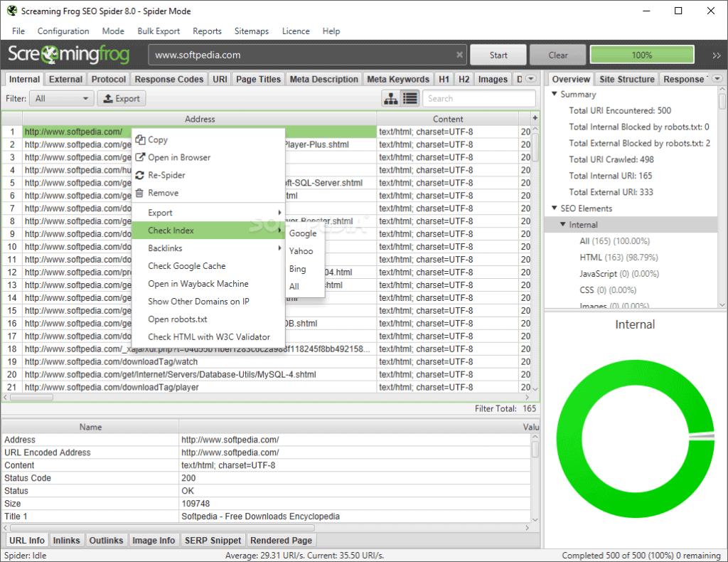Click the URL address bar field

[x=307, y=55]
